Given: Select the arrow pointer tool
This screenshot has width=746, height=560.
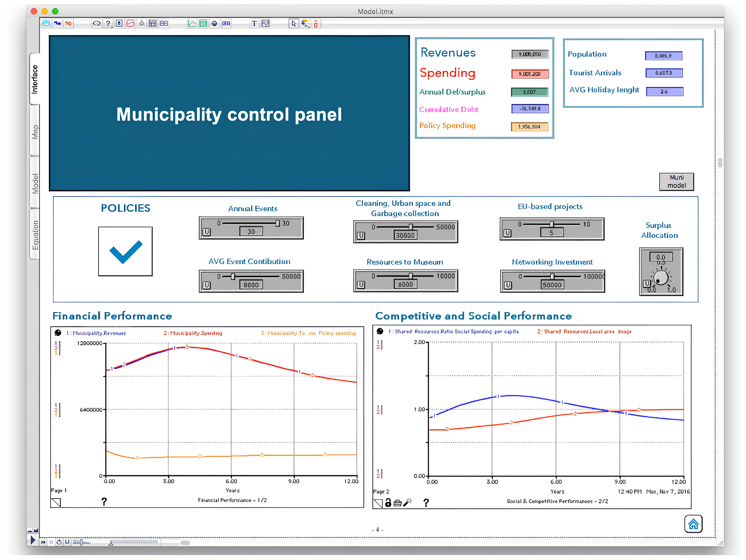Looking at the screenshot, I should [x=293, y=23].
